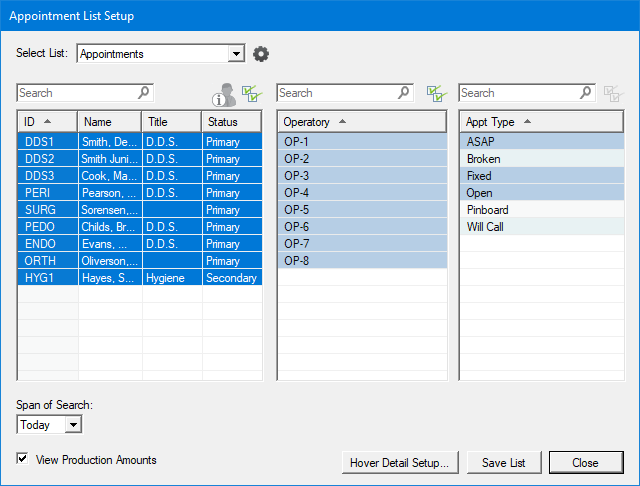The width and height of the screenshot is (640, 486).
Task: Toggle View Production Amounts checkbox
Action: tap(23, 460)
